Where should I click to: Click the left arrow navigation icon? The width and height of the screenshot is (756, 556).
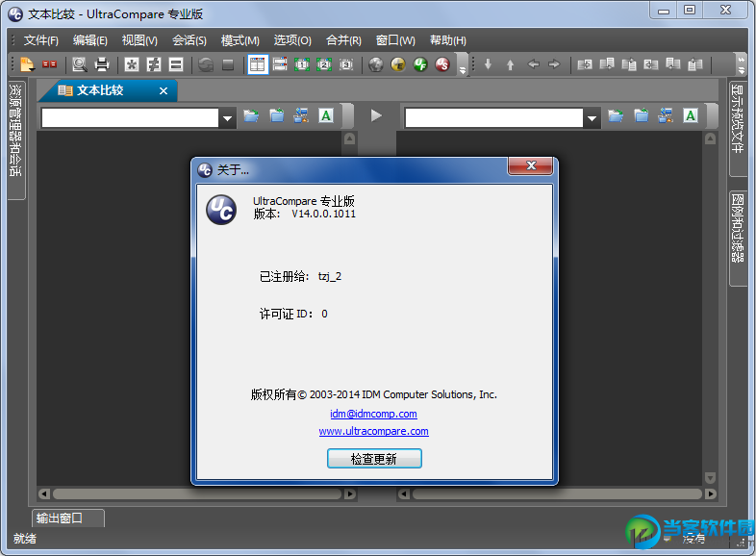coord(533,64)
